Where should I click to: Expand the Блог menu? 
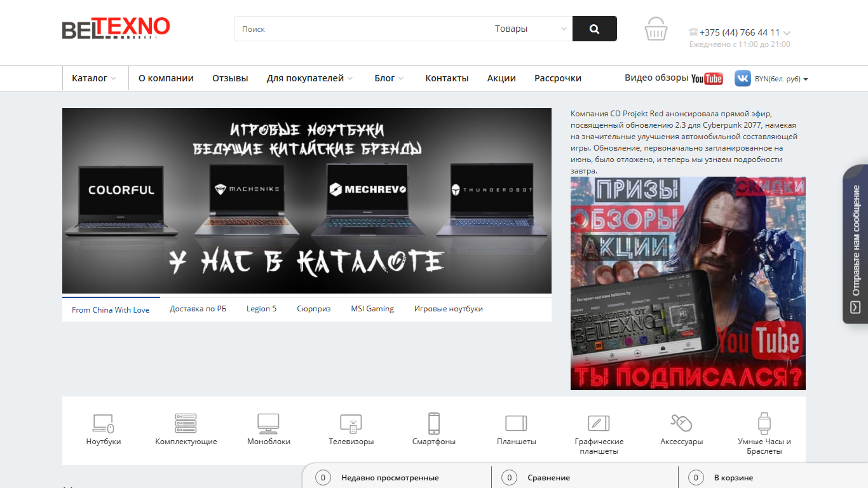[x=390, y=78]
